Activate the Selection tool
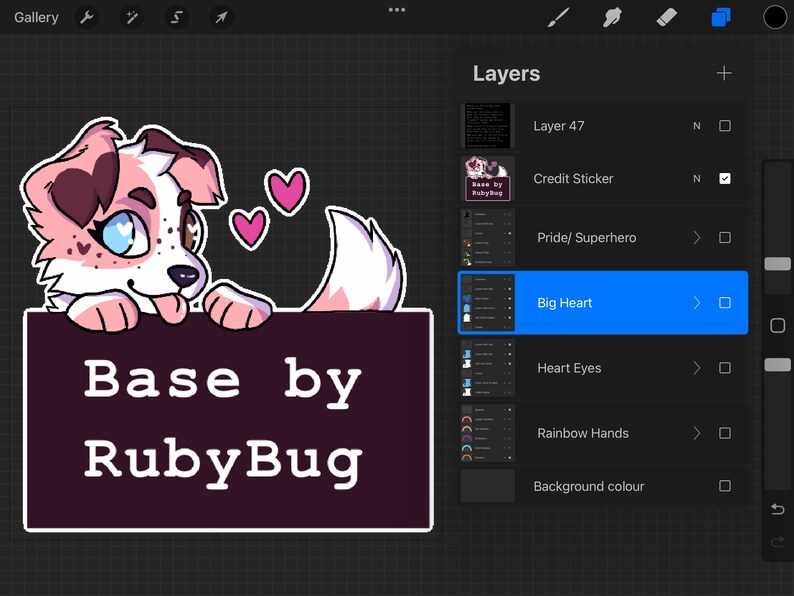The width and height of the screenshot is (794, 596). coord(176,18)
